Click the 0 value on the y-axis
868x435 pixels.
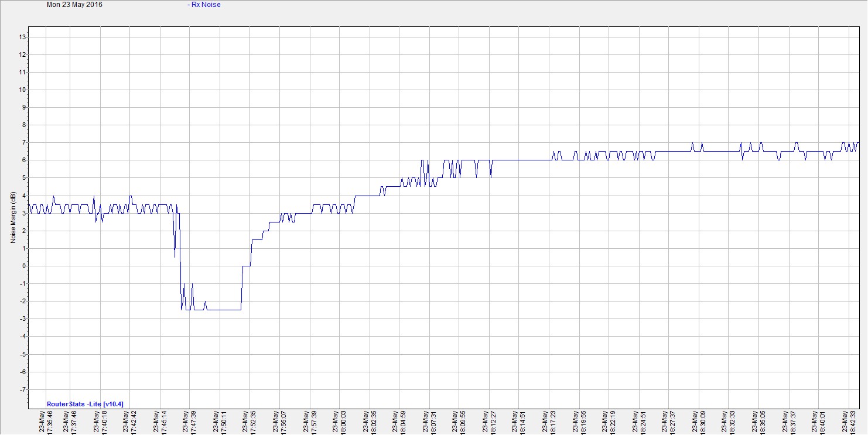point(23,266)
